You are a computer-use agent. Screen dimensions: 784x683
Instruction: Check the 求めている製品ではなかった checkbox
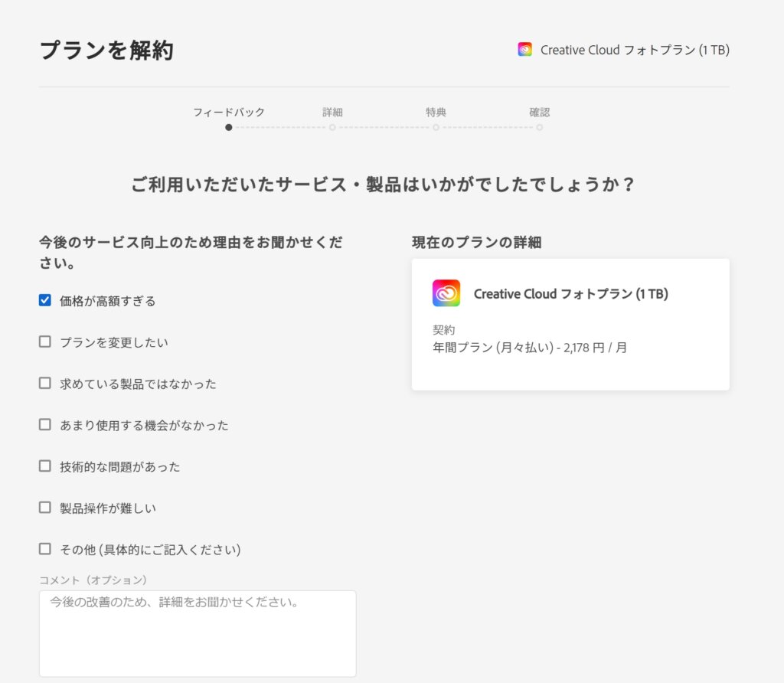point(45,383)
